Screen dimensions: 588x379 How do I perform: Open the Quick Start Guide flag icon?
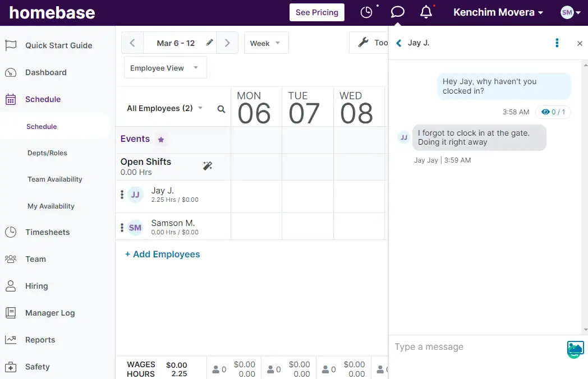point(11,45)
